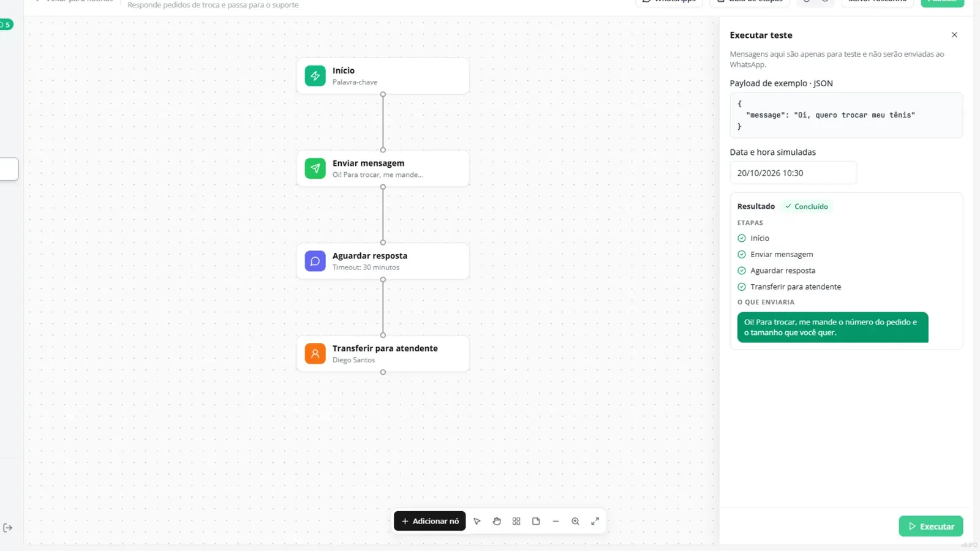Click the green preview message bubble

coord(832,328)
